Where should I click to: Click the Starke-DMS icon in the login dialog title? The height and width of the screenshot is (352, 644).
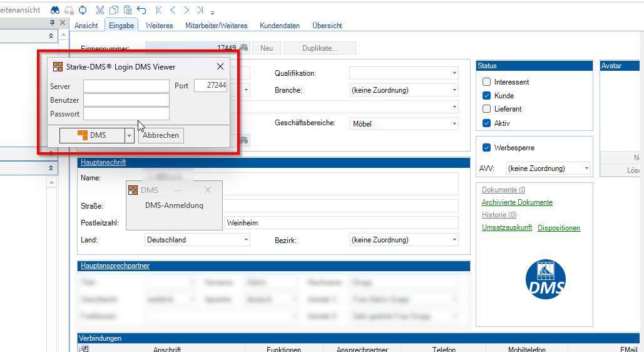tap(58, 66)
